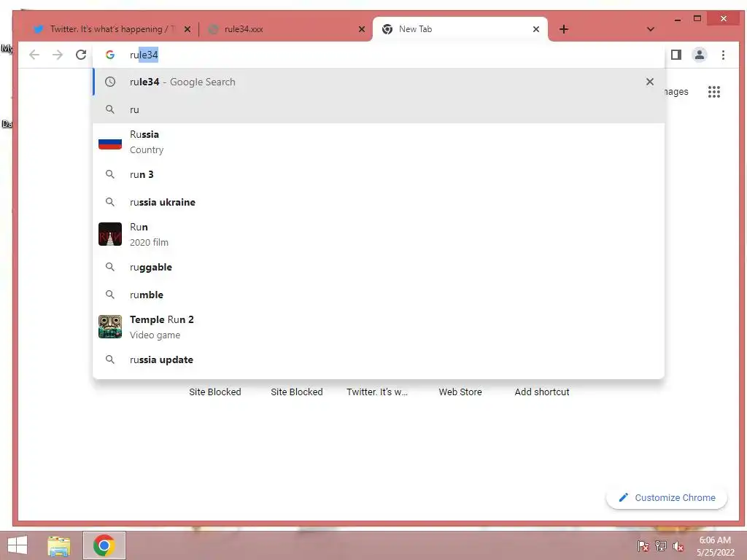The width and height of the screenshot is (747, 560).
Task: Close the New Tab tab
Action: coord(536,29)
